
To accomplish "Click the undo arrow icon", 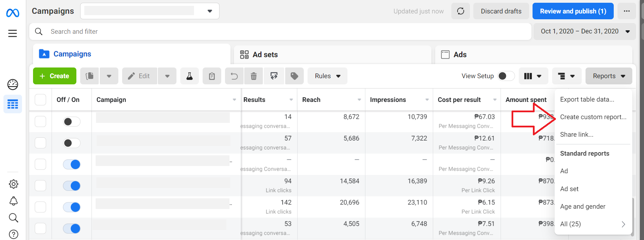I will coord(234,76).
